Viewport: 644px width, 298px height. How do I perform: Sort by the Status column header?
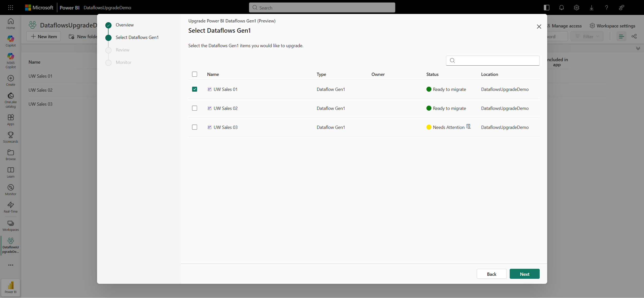coord(432,74)
